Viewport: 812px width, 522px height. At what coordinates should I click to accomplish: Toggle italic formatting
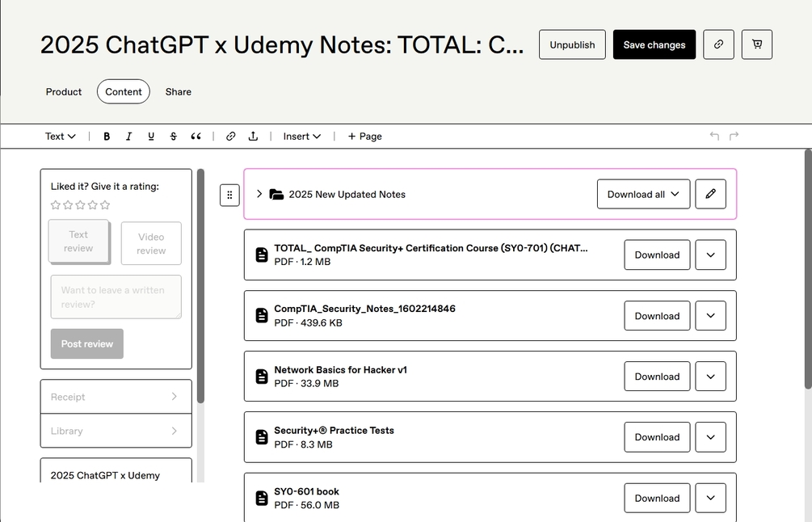(129, 137)
